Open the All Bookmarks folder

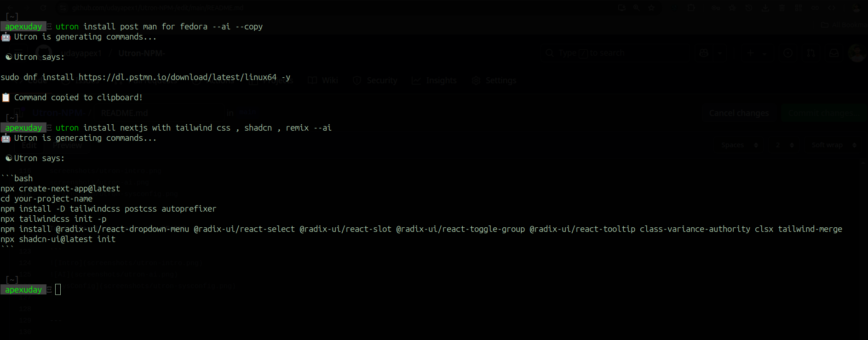click(x=844, y=25)
